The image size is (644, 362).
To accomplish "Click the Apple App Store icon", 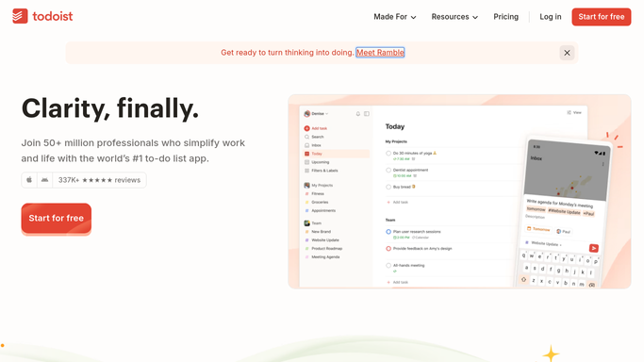I will click(x=29, y=180).
